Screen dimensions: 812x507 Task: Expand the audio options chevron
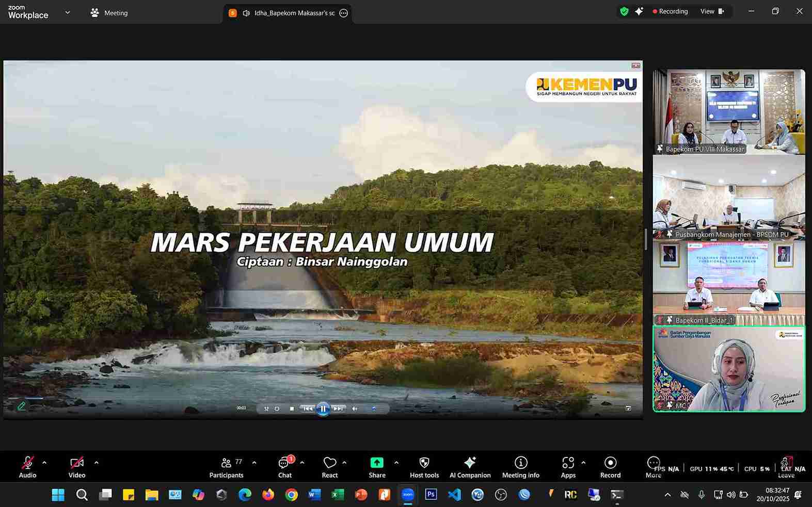click(x=44, y=463)
